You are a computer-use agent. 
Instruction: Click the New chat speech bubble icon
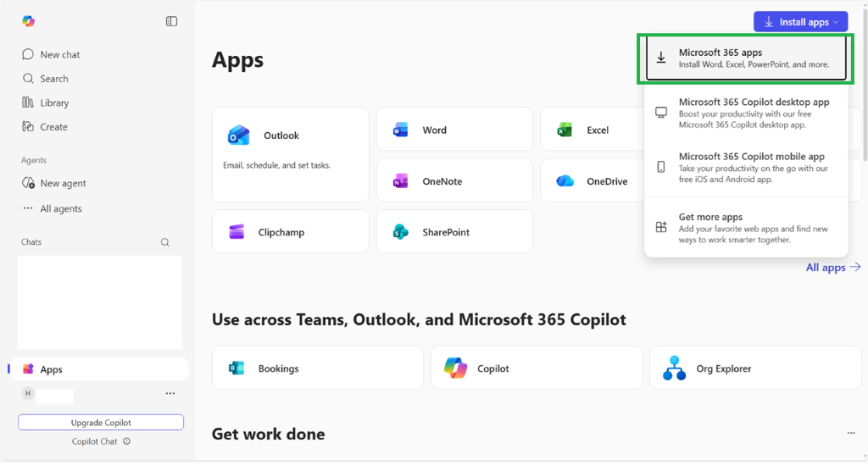28,53
